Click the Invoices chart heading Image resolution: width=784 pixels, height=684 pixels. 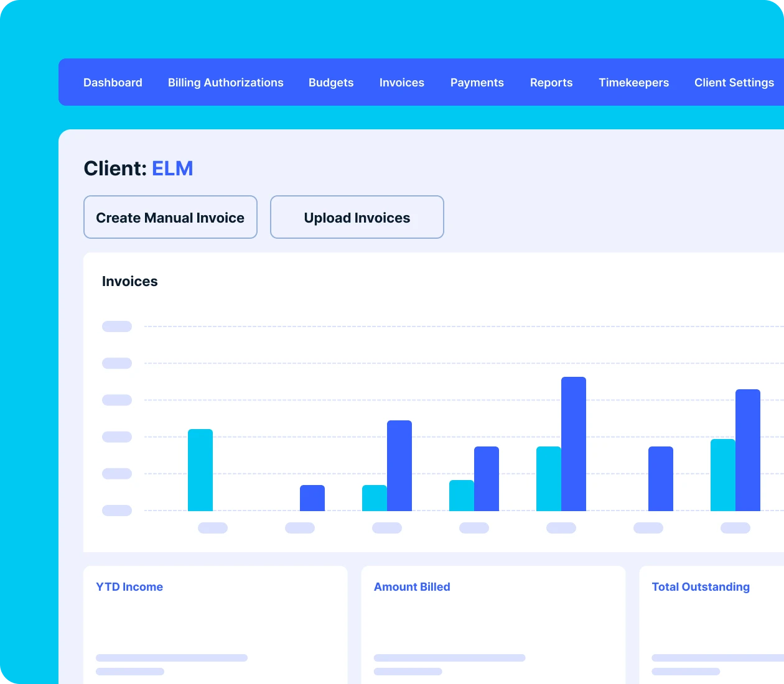[x=129, y=282]
